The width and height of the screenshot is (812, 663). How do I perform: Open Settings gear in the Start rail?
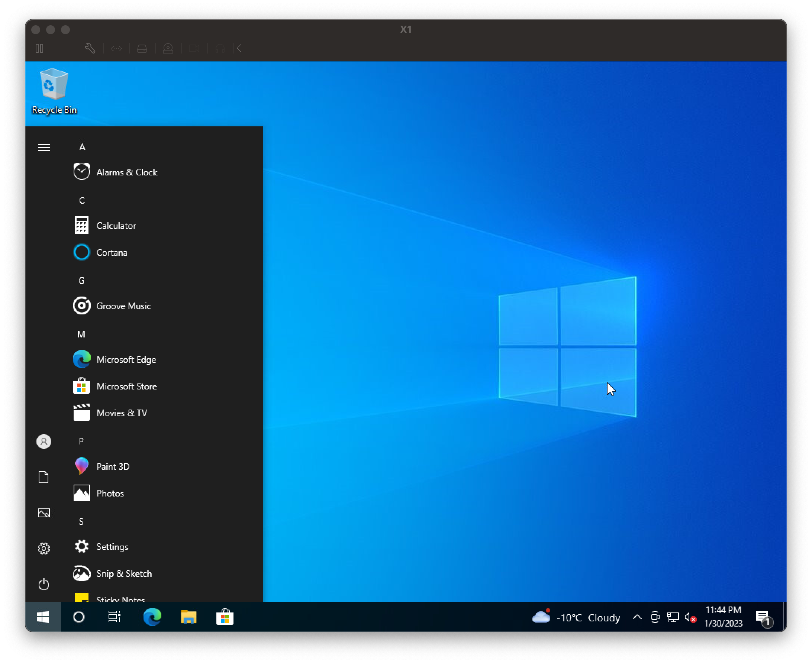pos(44,549)
